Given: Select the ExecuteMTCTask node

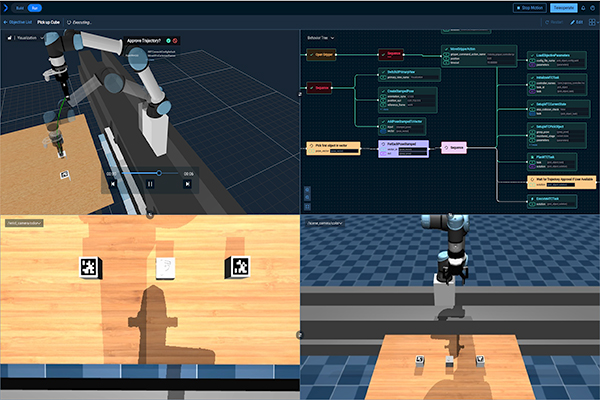Looking at the screenshot, I should (x=552, y=201).
